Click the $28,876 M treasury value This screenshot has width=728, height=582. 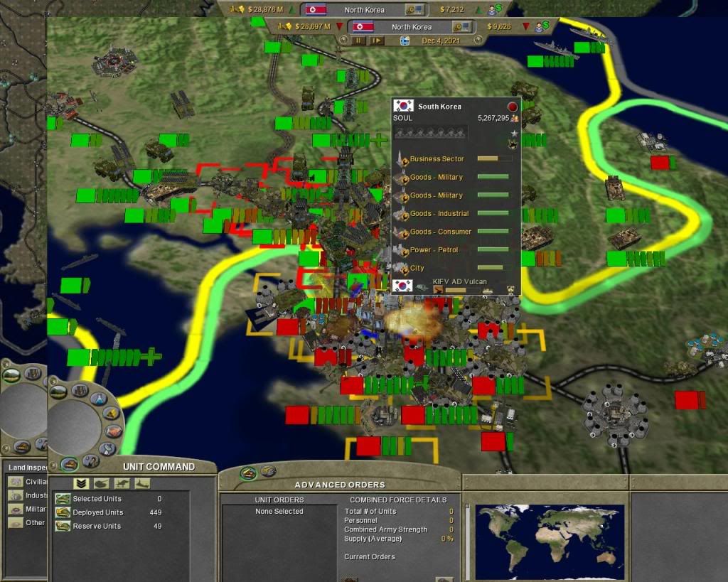coord(266,10)
